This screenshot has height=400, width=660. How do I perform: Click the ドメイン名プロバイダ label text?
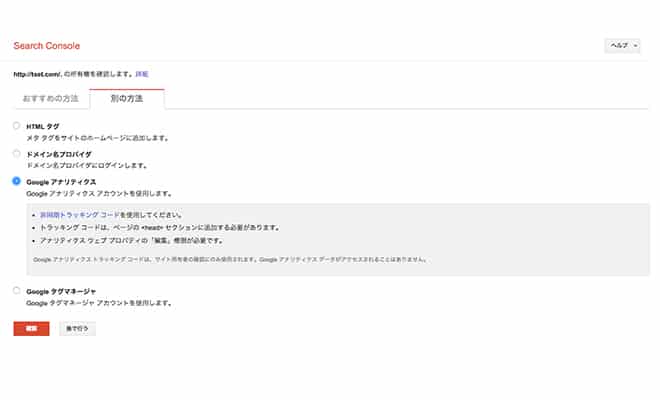point(59,154)
